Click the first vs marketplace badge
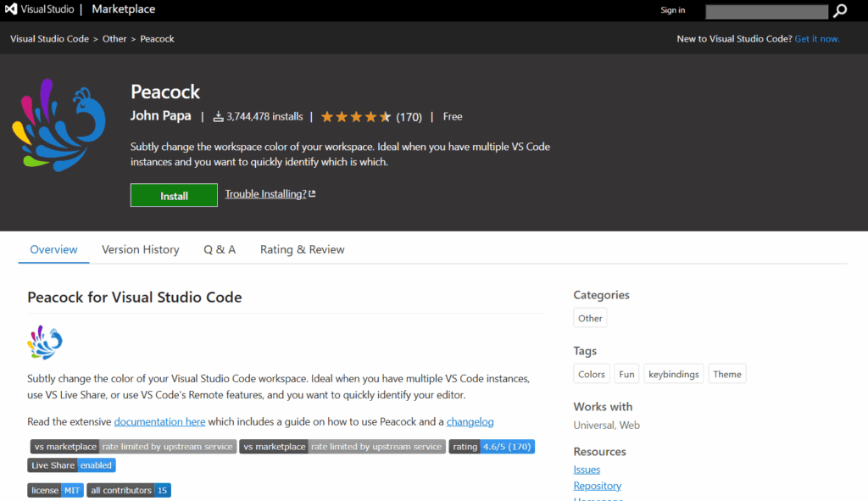Screen dimensions: 868x501 [133, 447]
